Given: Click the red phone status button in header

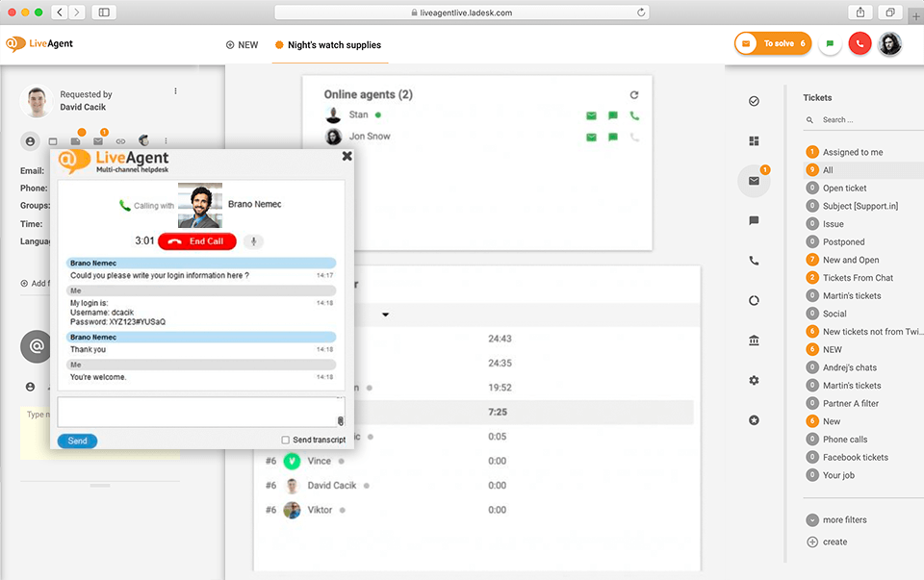Looking at the screenshot, I should coord(860,44).
